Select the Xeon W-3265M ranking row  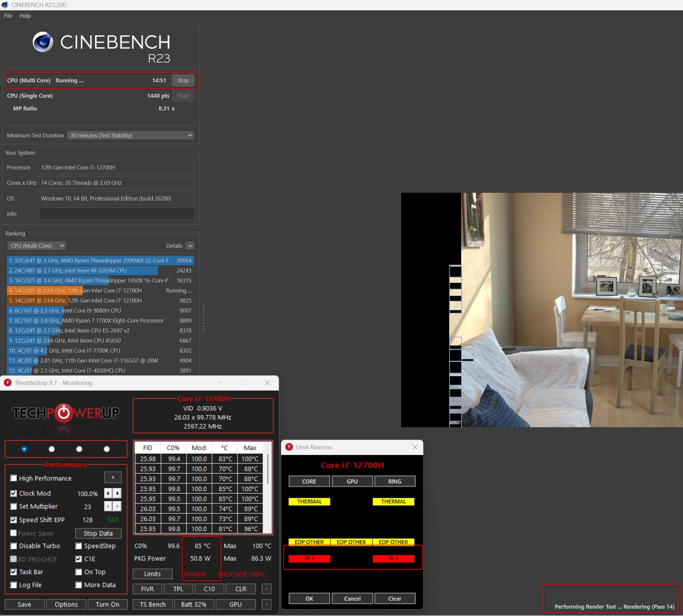pos(100,271)
